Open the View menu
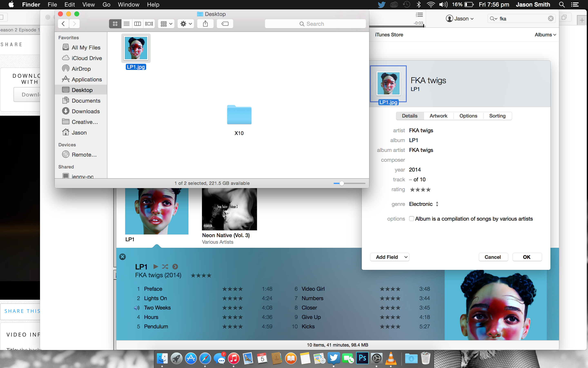 tap(88, 5)
